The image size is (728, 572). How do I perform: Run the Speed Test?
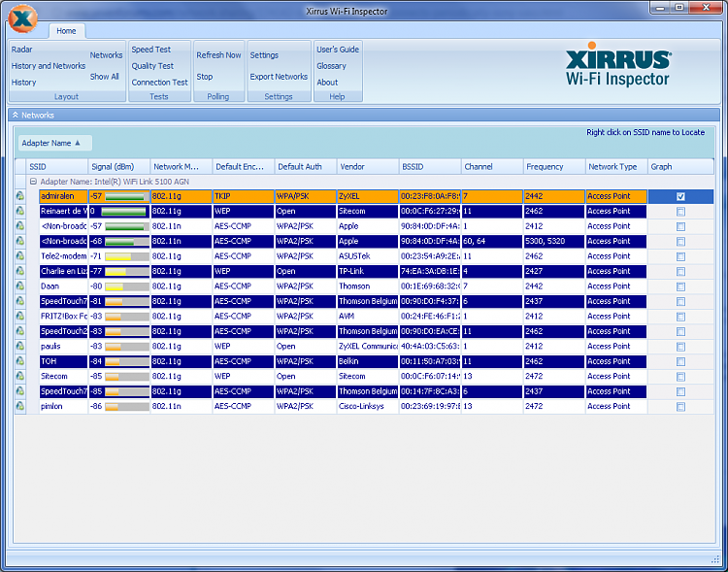pyautogui.click(x=150, y=50)
